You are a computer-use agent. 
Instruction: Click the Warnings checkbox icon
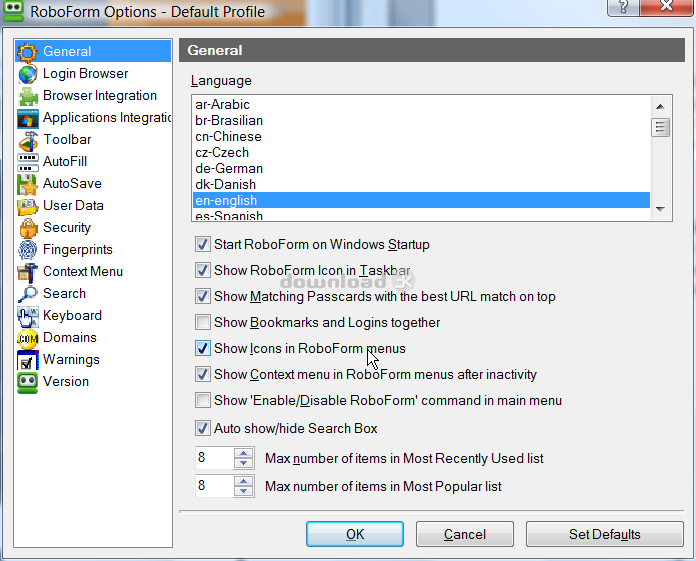(28, 360)
